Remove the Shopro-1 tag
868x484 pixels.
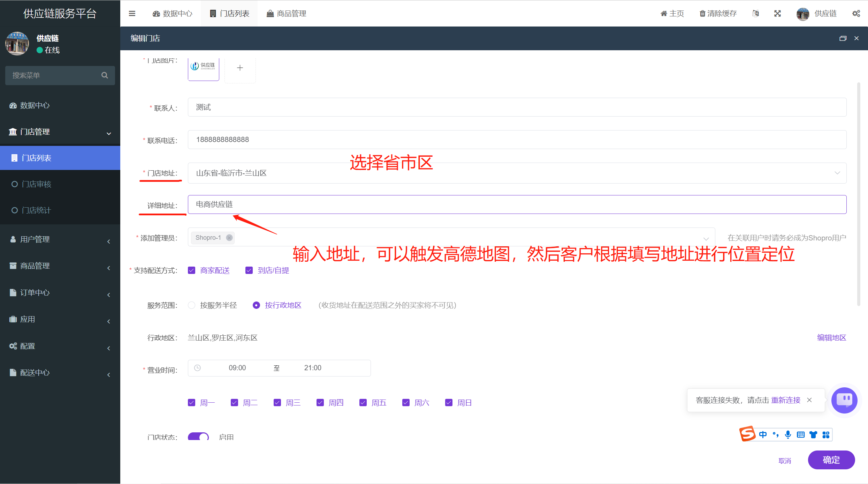(x=229, y=238)
